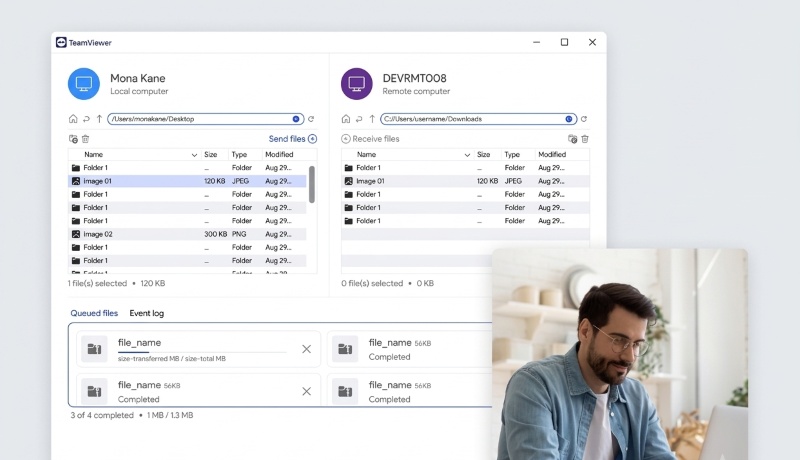Sort local list by Type column
This screenshot has width=800, height=460.
[239, 155]
